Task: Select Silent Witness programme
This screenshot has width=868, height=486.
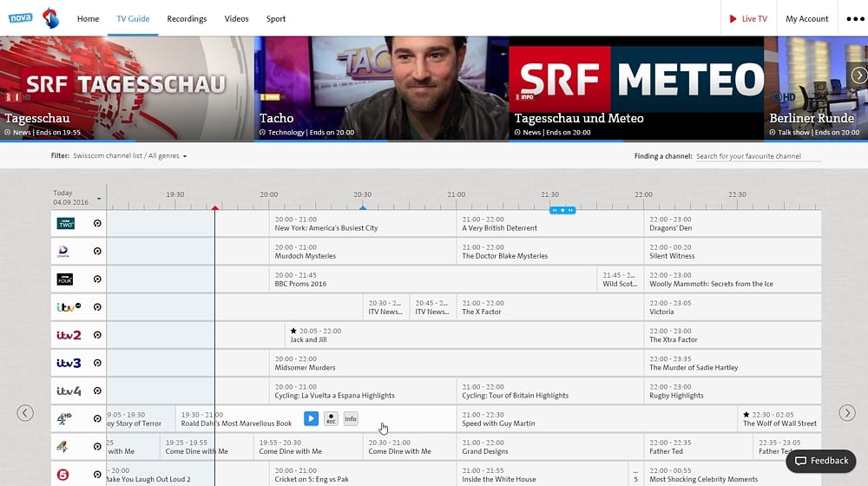Action: (733, 252)
